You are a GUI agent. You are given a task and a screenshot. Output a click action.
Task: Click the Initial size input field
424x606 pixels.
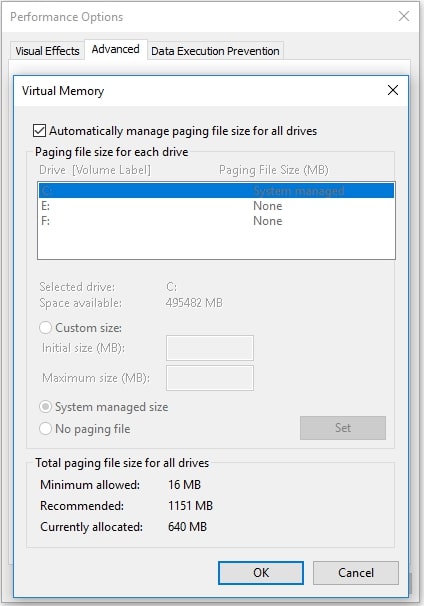click(x=210, y=348)
